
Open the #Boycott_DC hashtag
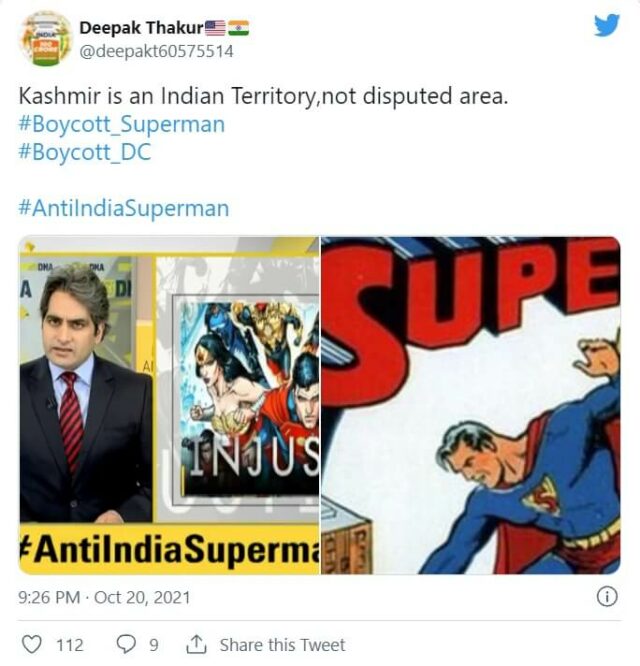pos(85,152)
